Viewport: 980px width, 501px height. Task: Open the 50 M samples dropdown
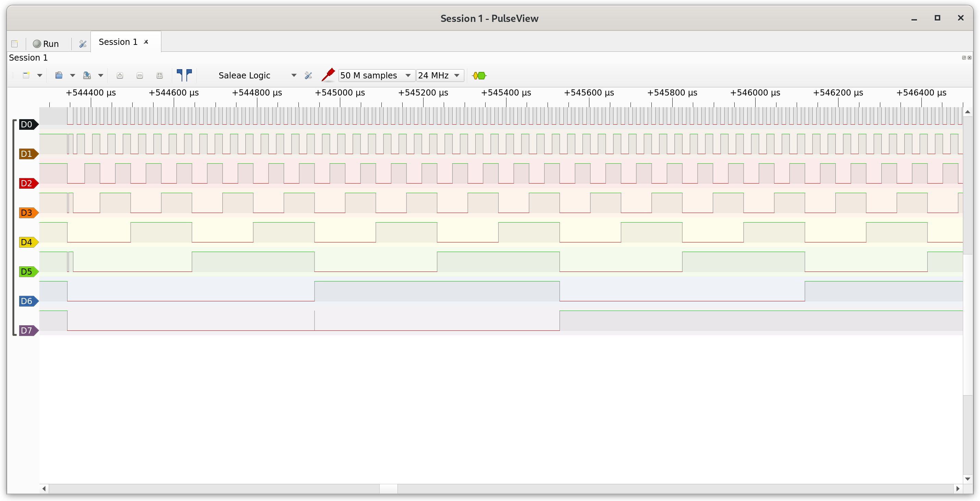coord(408,75)
